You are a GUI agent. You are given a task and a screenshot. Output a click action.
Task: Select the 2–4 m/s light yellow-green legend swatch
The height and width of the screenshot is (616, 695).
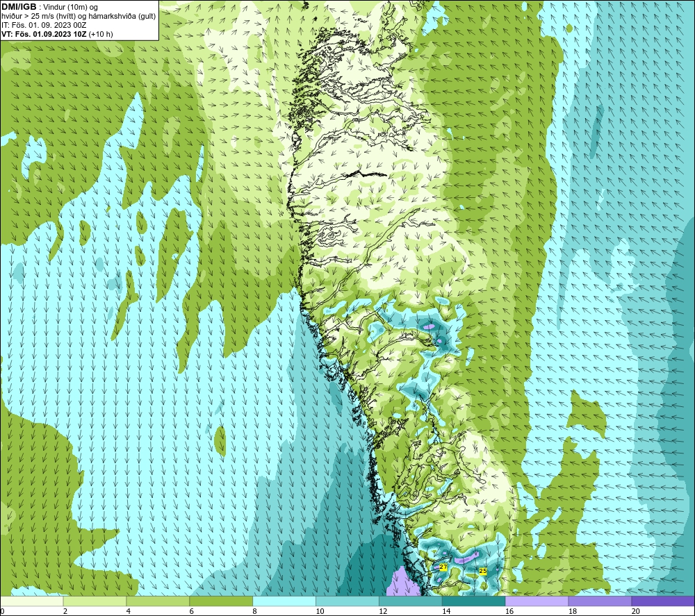(x=95, y=601)
